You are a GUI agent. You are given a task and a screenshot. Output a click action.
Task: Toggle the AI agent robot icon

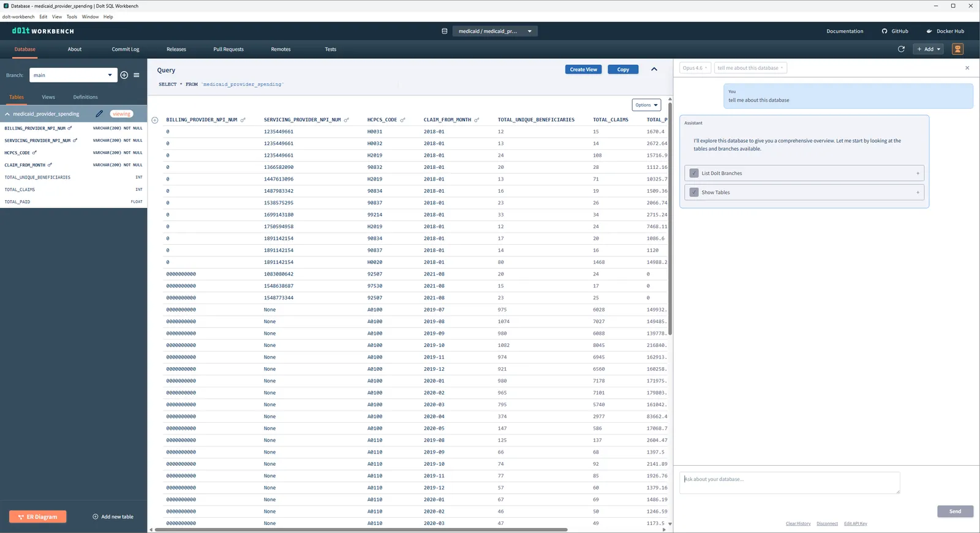[x=958, y=49]
